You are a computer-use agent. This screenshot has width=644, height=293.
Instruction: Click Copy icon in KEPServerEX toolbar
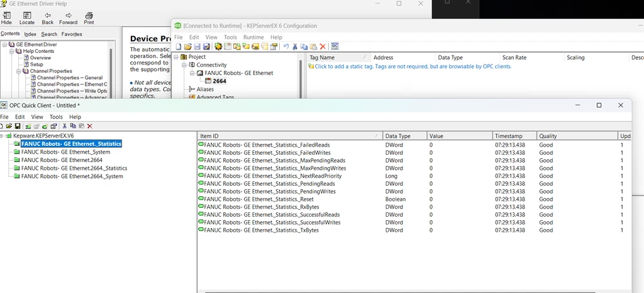[x=304, y=46]
